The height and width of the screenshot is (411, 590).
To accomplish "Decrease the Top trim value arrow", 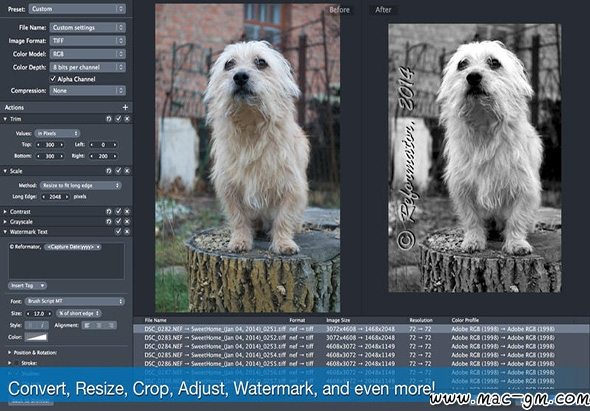I will 38,145.
